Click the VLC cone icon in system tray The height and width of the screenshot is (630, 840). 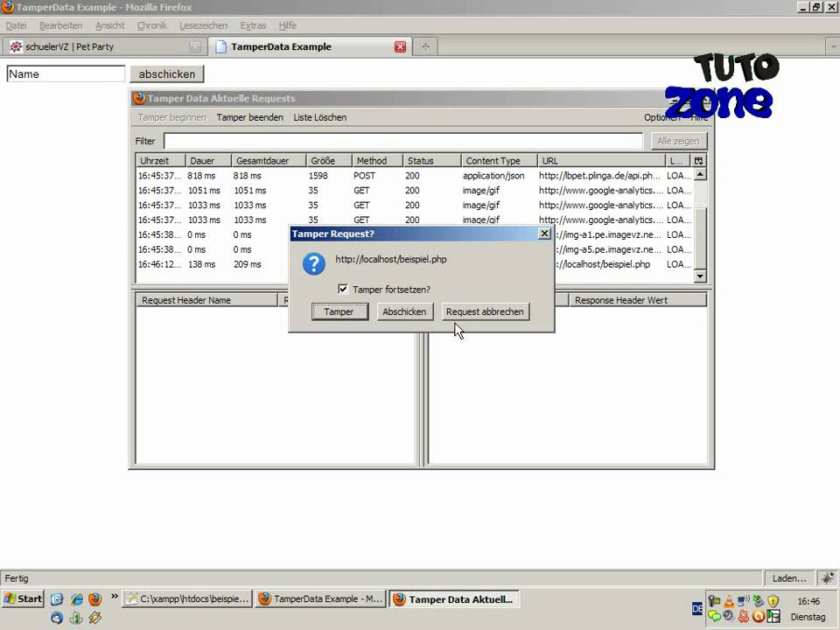pyautogui.click(x=729, y=602)
